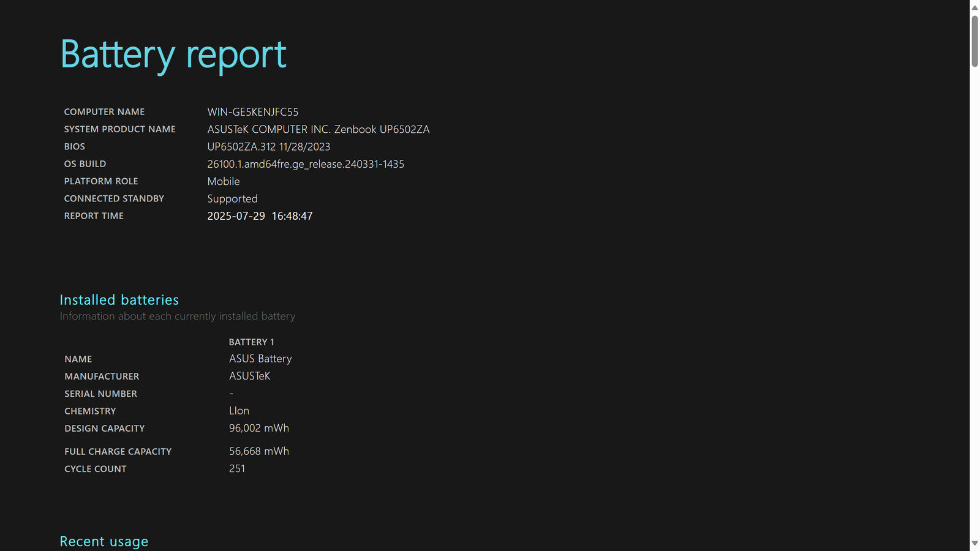Click OS build 26100.1.amd64fre.ge_release.240331-1435
Viewport: 980px width, 551px height.
[x=306, y=164]
